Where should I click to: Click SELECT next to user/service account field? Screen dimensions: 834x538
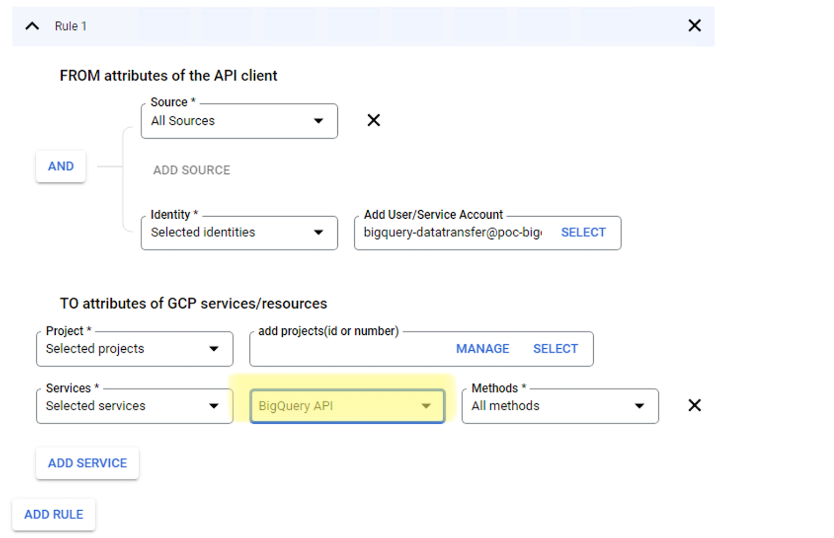pos(583,232)
